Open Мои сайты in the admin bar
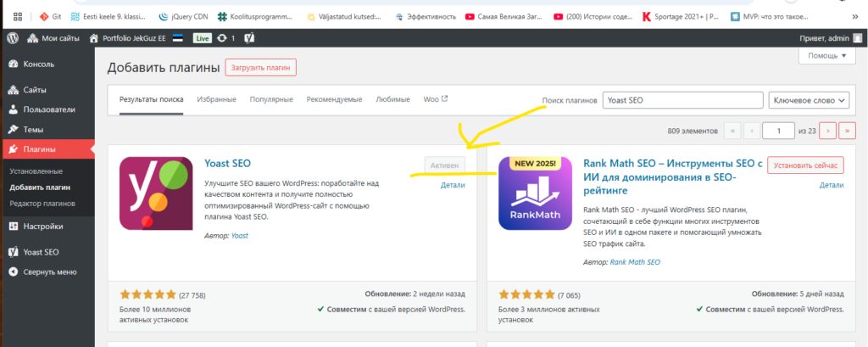The image size is (868, 347). point(53,38)
